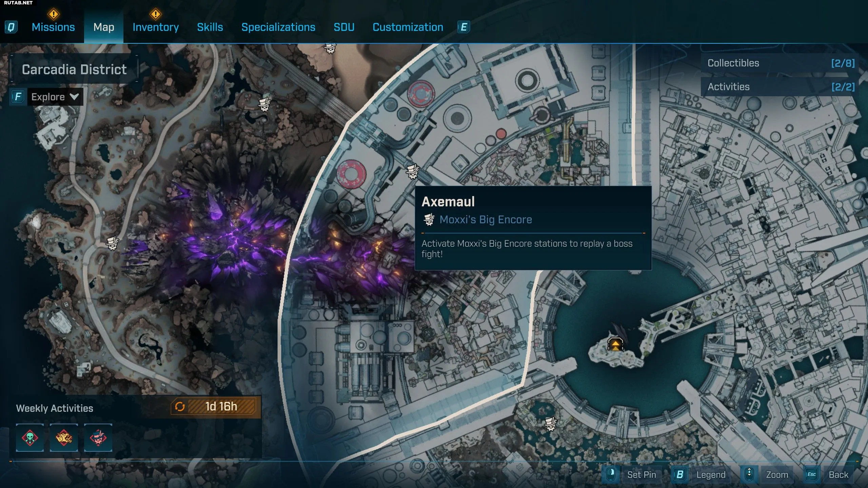Click the Back button
Image resolution: width=868 pixels, height=488 pixels.
[827, 474]
